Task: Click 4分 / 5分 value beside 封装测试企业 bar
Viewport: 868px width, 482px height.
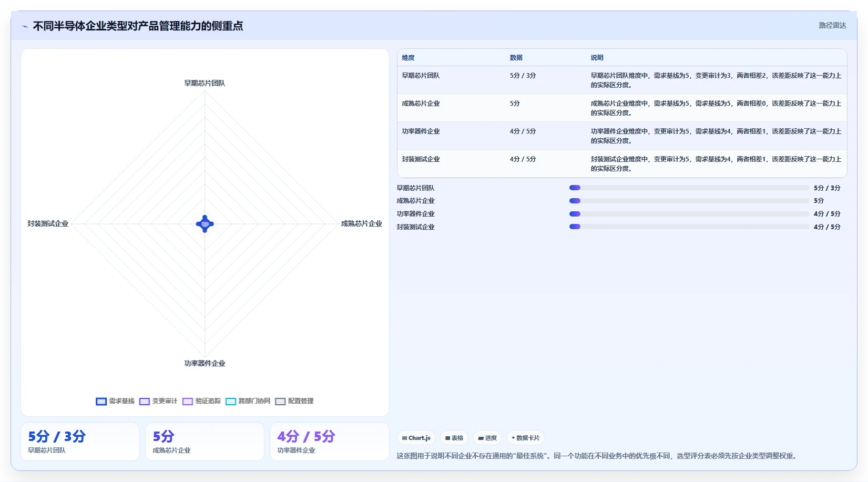Action: coord(827,227)
